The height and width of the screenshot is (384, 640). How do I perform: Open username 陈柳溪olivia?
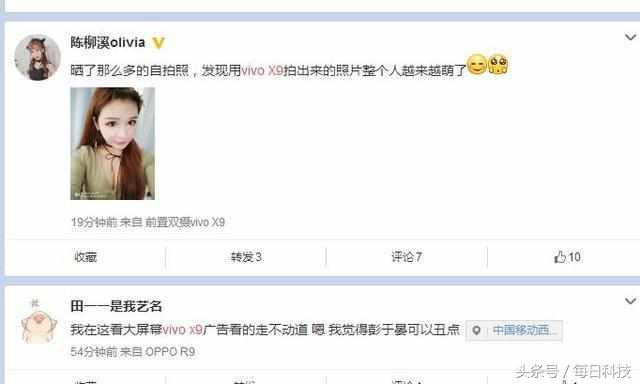click(x=108, y=42)
